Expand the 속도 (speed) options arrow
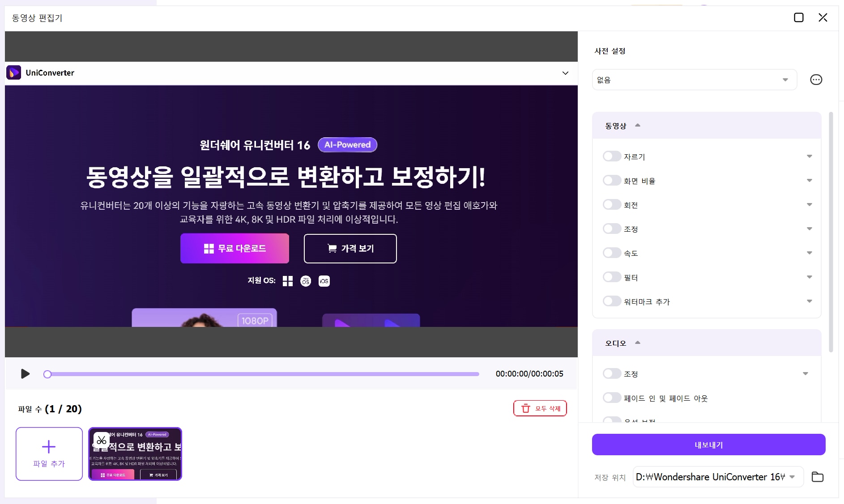This screenshot has height=504, width=844. pyautogui.click(x=809, y=253)
